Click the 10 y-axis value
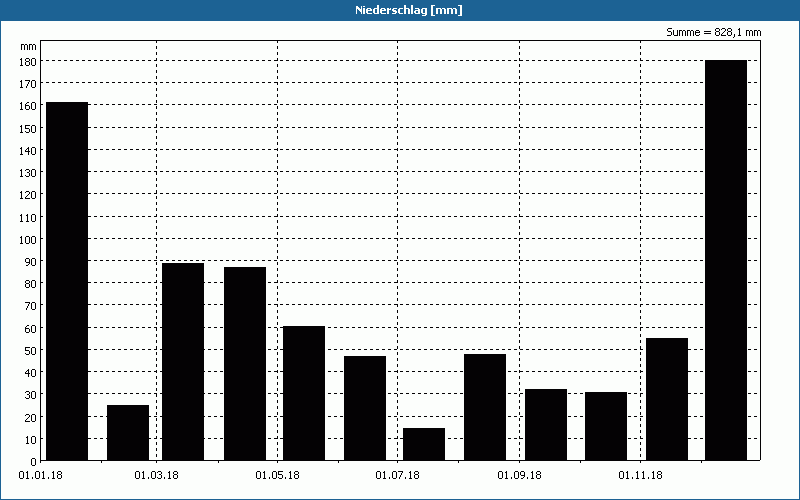Viewport: 800px width, 500px height. point(31,439)
